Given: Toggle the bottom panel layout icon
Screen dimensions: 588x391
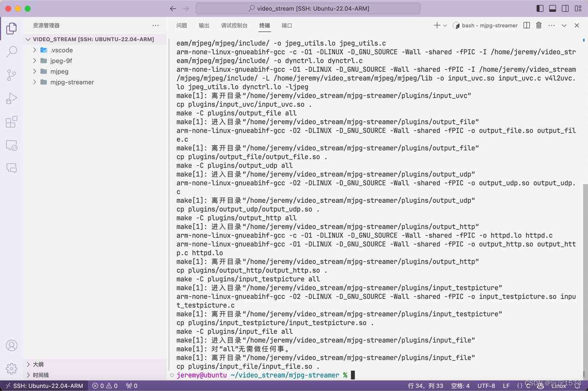Looking at the screenshot, I should [553, 9].
